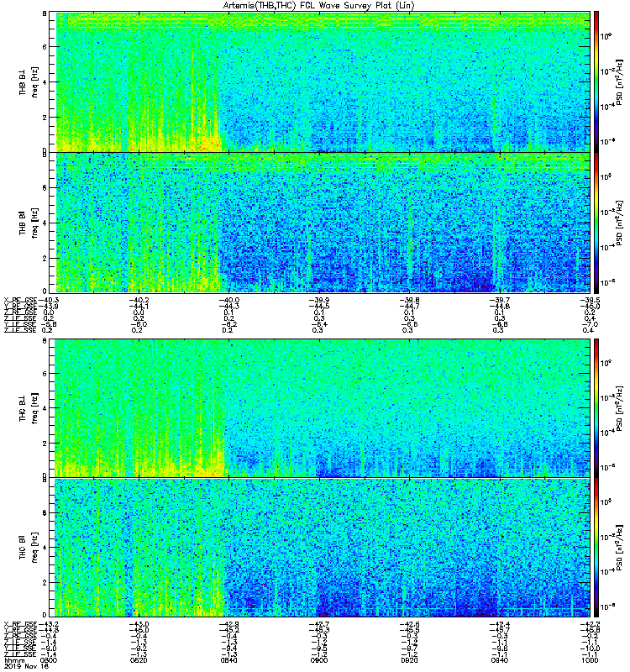Click the Artemis FGL Wave Survey Plot title

319,6
